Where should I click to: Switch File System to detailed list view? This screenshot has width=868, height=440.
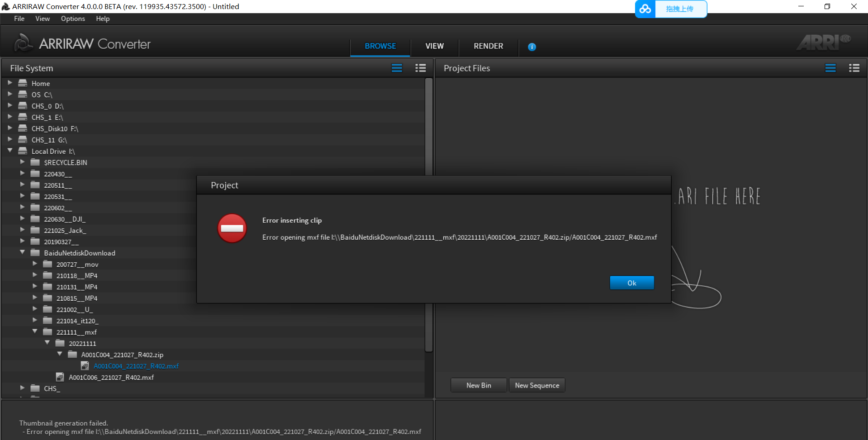(x=421, y=68)
